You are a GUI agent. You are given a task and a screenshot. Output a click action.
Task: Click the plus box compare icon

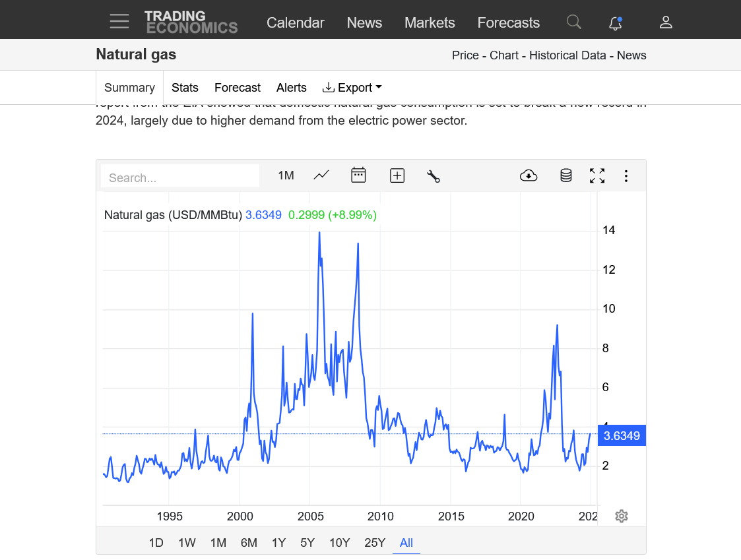click(397, 175)
